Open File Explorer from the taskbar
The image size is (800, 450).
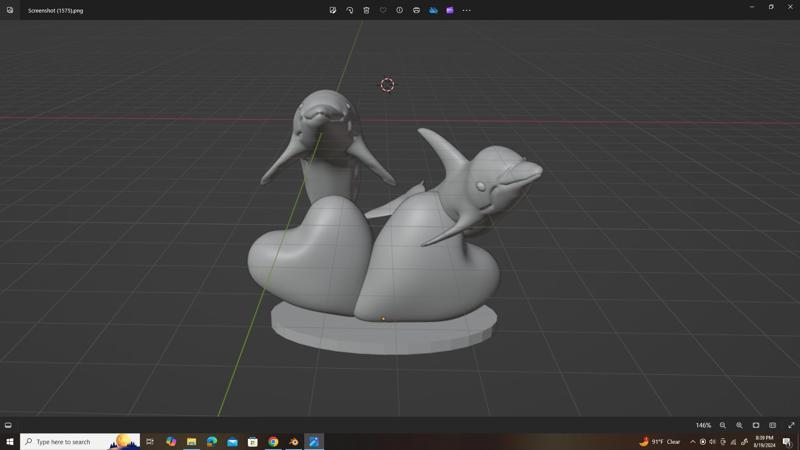click(x=191, y=442)
